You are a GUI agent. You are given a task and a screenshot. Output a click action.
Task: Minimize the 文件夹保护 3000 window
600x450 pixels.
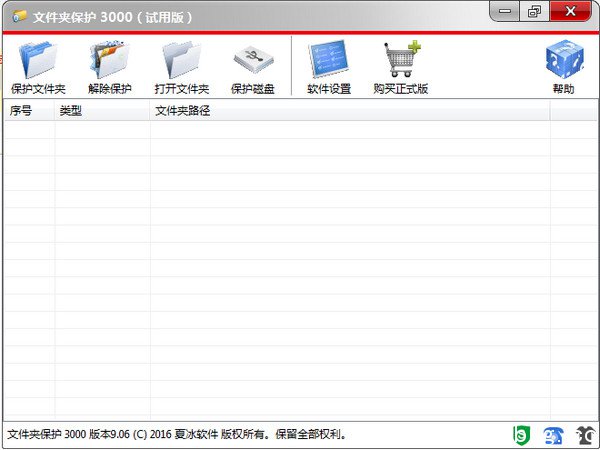click(507, 13)
